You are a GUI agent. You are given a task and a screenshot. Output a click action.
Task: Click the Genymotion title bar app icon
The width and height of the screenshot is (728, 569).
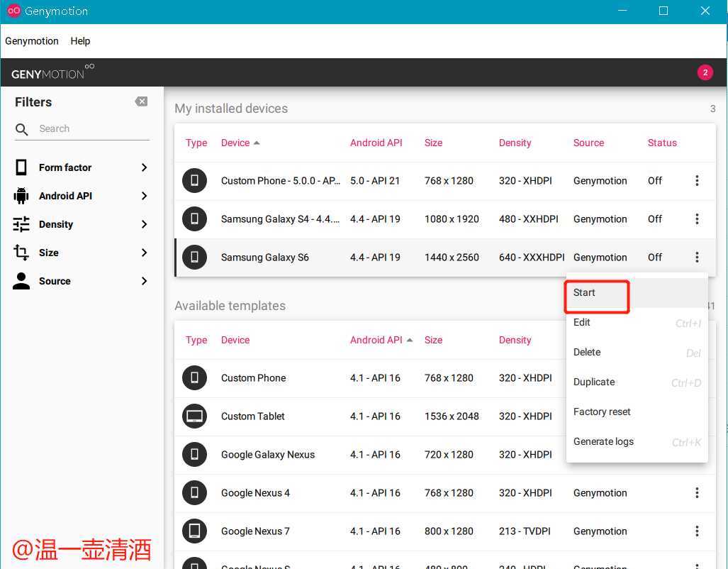pos(14,11)
